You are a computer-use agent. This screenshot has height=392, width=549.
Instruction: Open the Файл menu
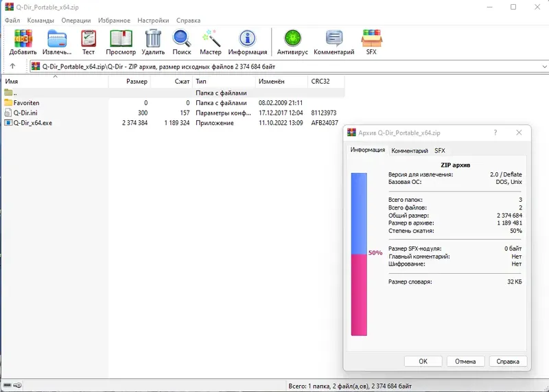12,21
